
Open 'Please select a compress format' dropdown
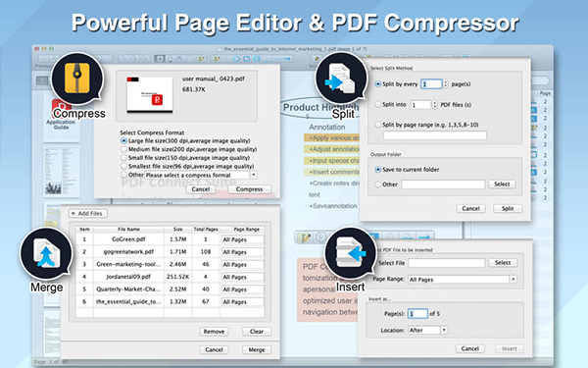pos(201,175)
